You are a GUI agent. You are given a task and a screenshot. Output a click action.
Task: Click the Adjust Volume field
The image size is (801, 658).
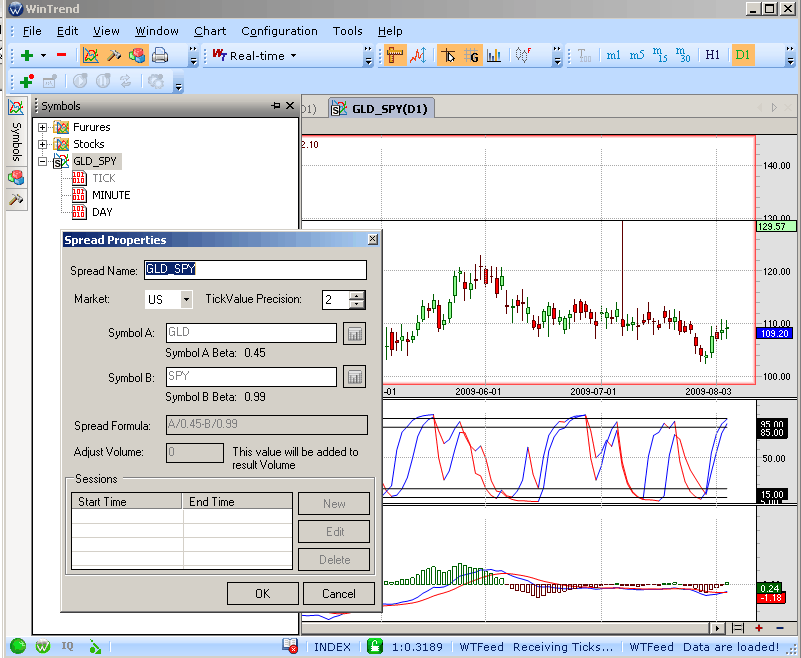pos(195,453)
